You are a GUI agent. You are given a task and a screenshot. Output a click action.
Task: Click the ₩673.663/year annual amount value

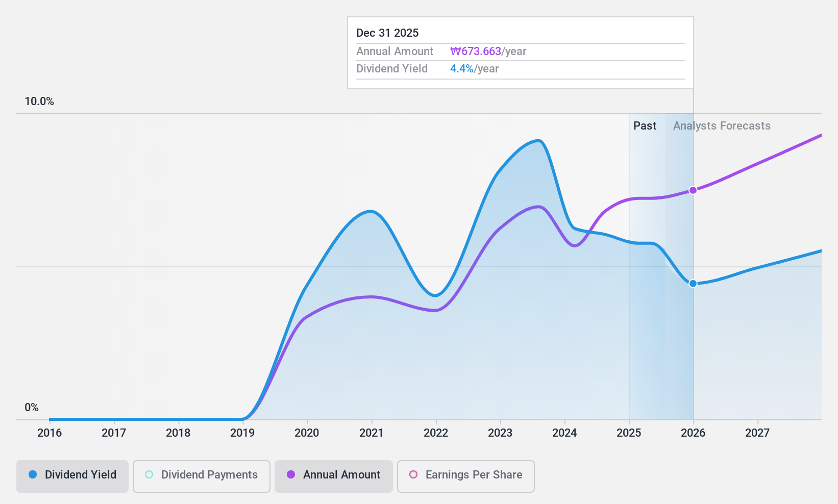pos(488,52)
